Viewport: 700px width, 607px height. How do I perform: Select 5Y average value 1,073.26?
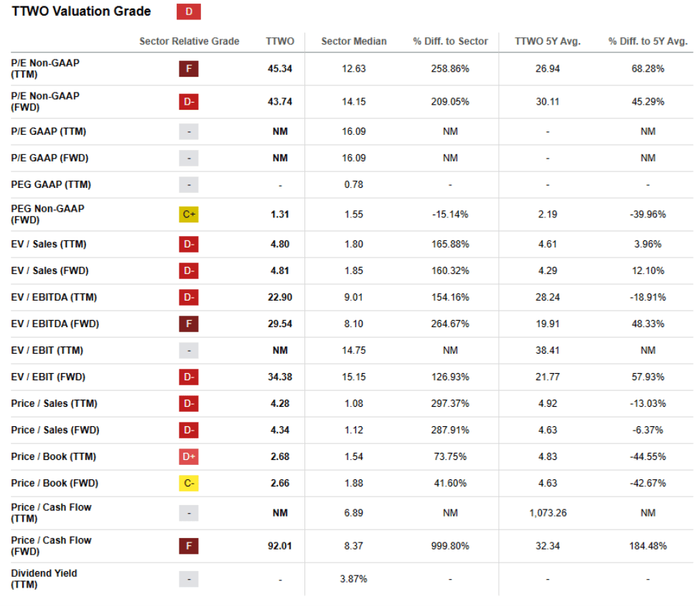pyautogui.click(x=548, y=513)
